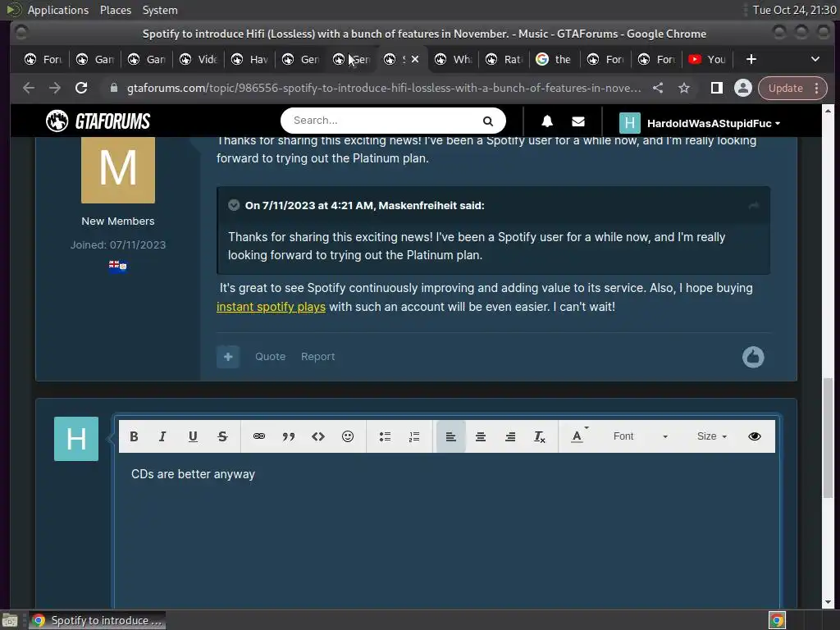Share this page from address bar
Viewport: 840px width, 630px height.
click(x=658, y=88)
